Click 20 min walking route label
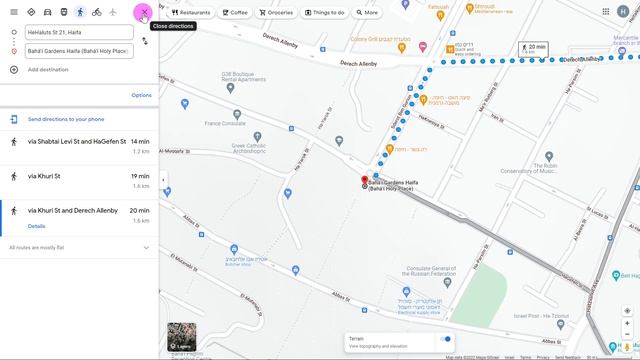This screenshot has height=360, width=640. pos(533,49)
